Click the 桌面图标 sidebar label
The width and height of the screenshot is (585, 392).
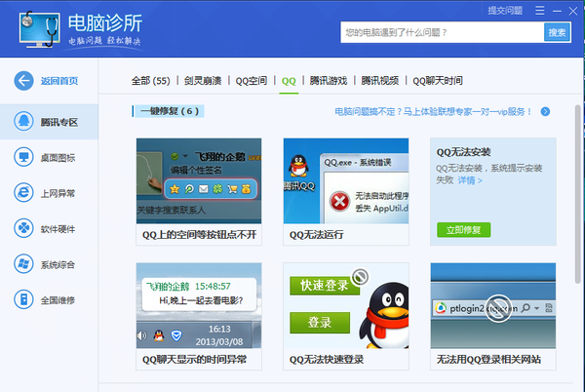(x=58, y=158)
